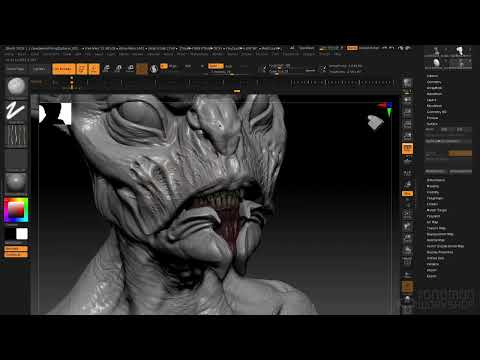The image size is (480, 360).
Task: Click the orange icon near right shelf bottom
Action: 407,286
